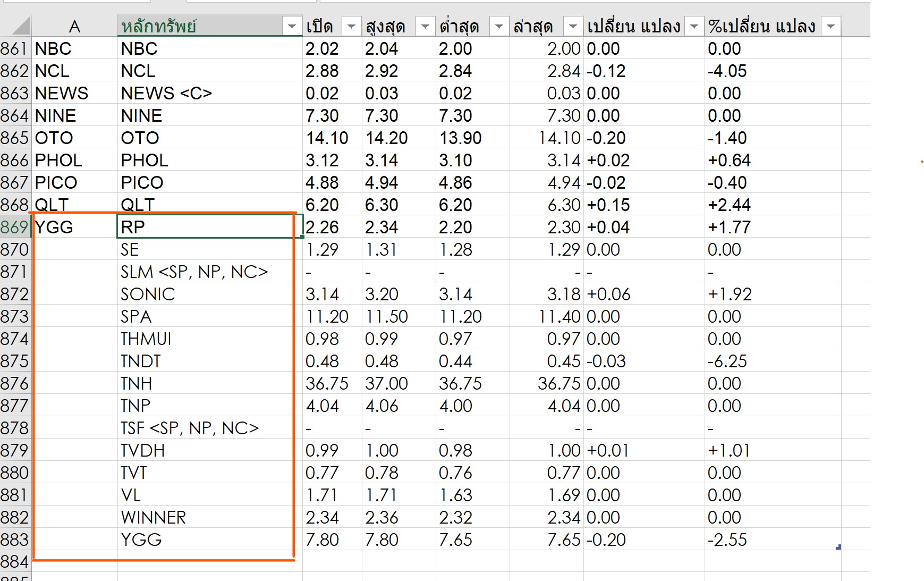Click the SLM <SP, NP, NC> cell
The width and height of the screenshot is (924, 581).
pos(209,272)
